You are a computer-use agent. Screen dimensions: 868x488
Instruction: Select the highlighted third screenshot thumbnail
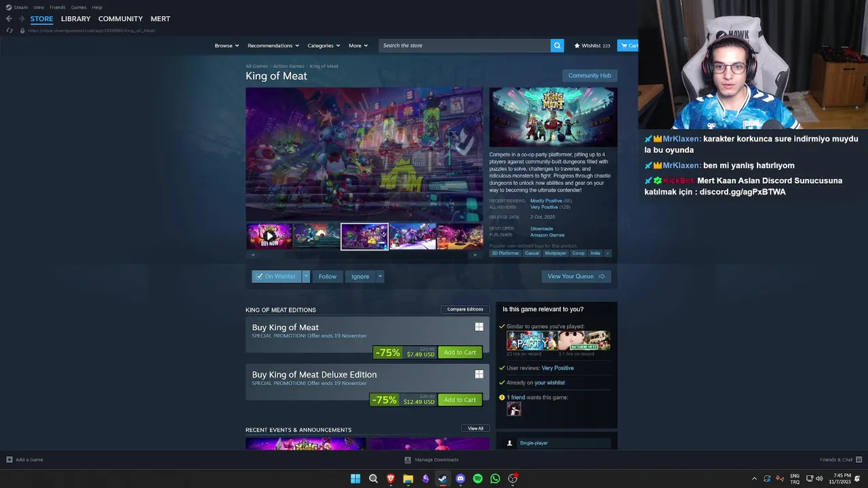coord(365,237)
